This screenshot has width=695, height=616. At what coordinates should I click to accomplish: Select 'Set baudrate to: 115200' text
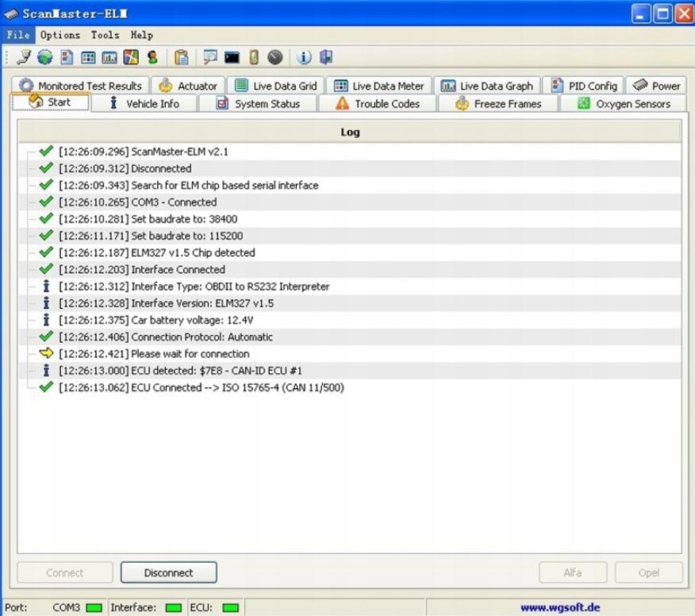click(x=187, y=236)
